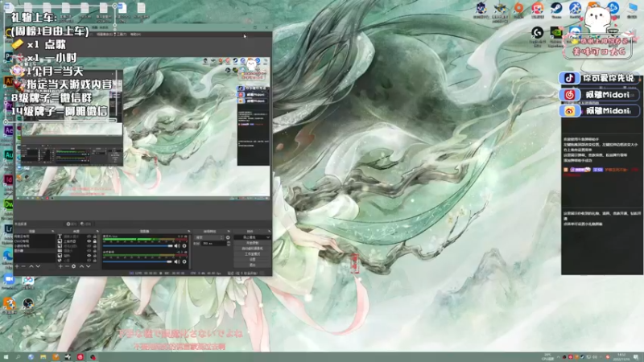Click first mixer track volume slider
The image size is (644, 362).
pos(138,246)
